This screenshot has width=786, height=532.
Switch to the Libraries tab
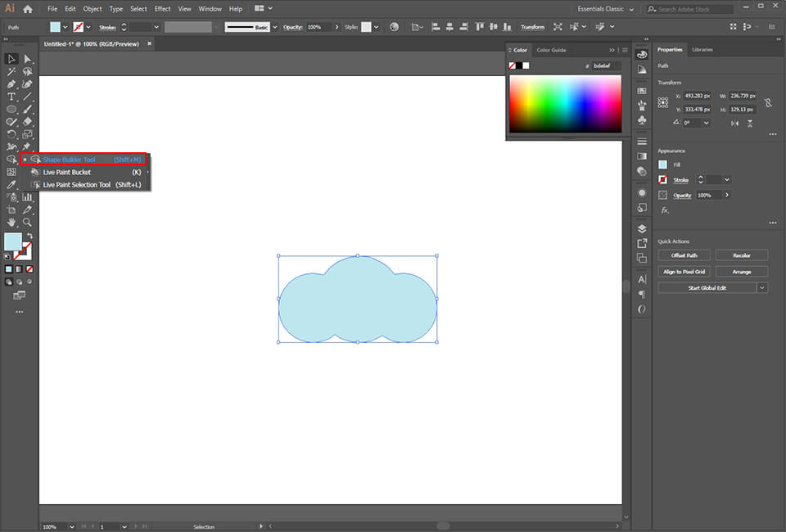[x=702, y=50]
